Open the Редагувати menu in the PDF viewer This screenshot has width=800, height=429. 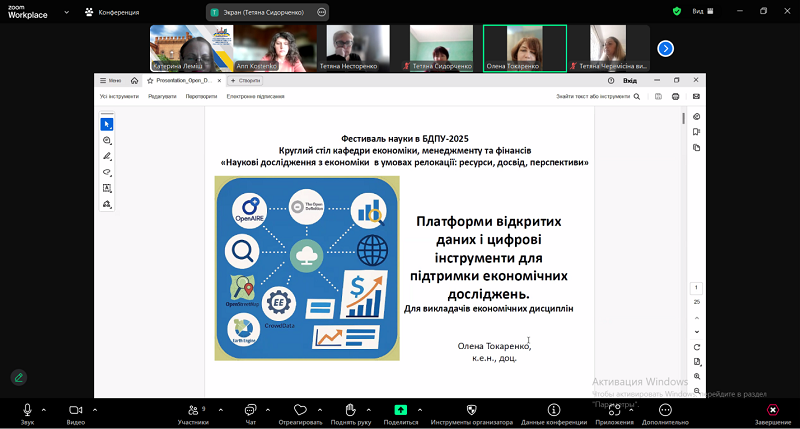(x=162, y=97)
